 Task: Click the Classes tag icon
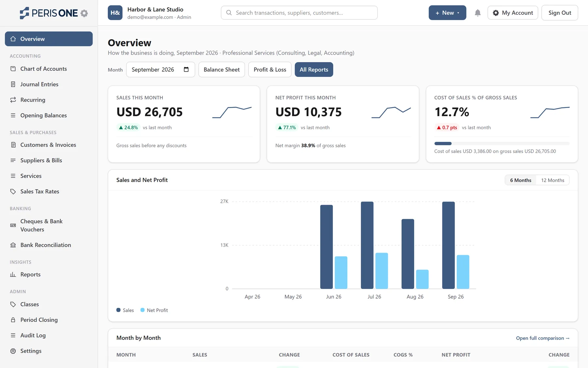pyautogui.click(x=13, y=304)
